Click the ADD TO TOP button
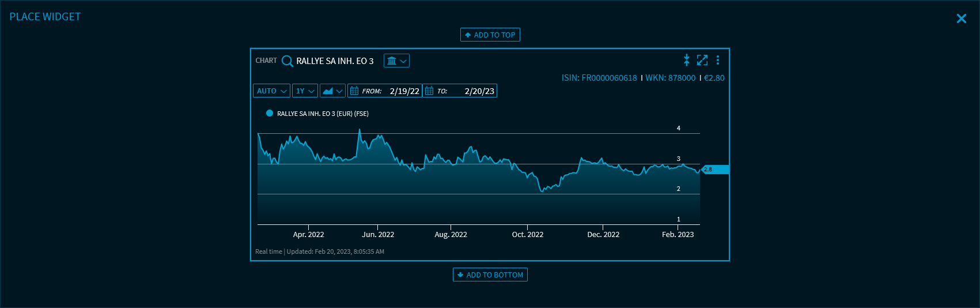The image size is (980, 308). tap(490, 35)
